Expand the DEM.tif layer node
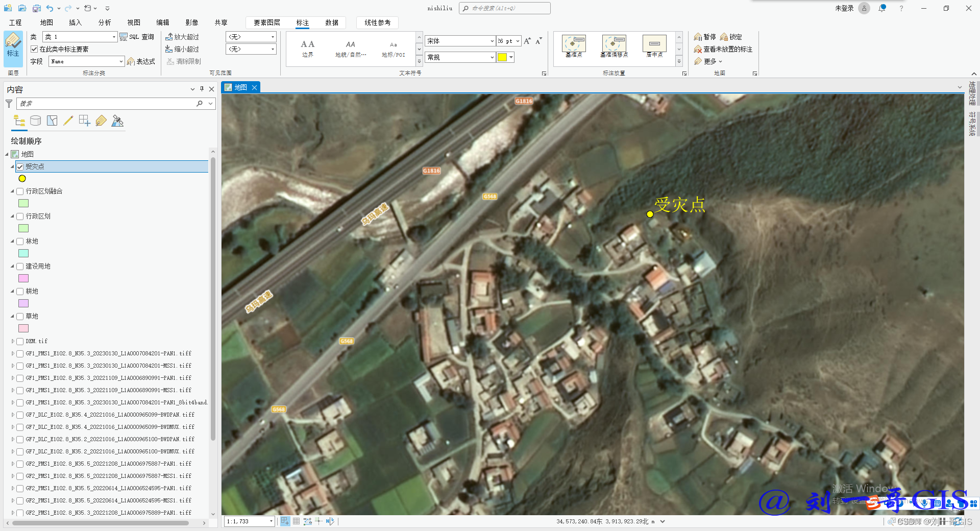 tap(13, 342)
